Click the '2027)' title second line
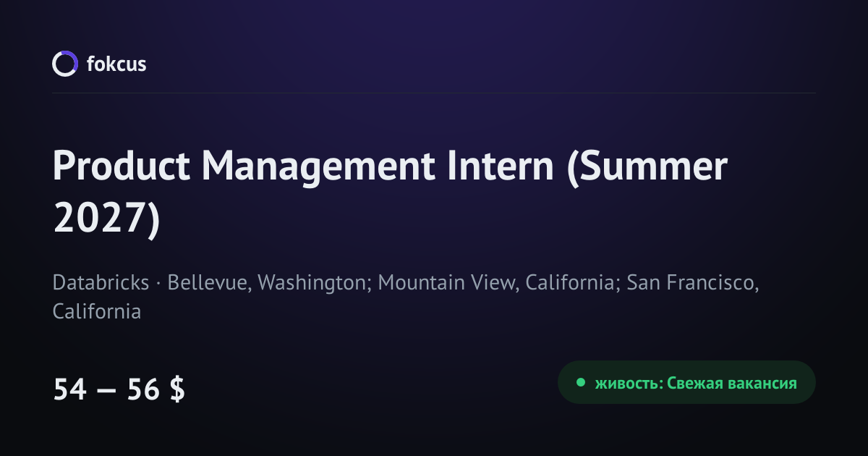The width and height of the screenshot is (868, 456). coord(106,219)
